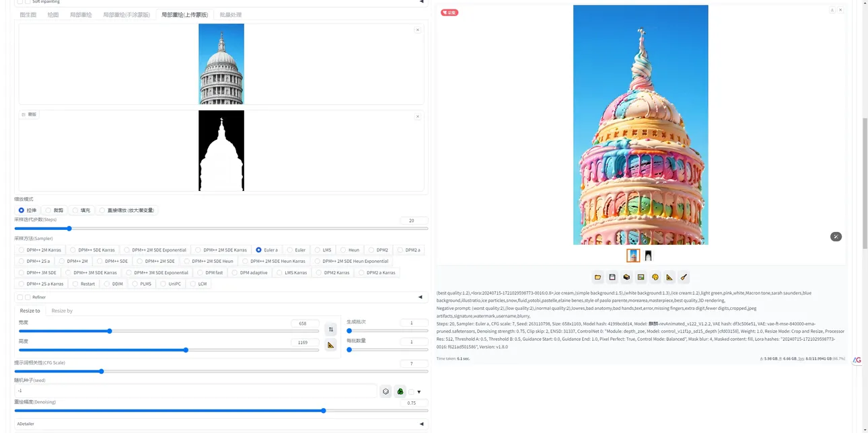Pick the DDIM sampler
Viewport: 868px width, 433px height.
113,284
